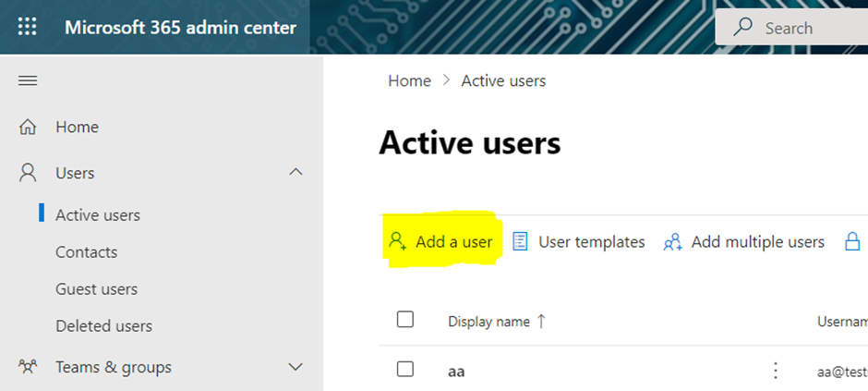Viewport: 868px width, 391px height.
Task: Click the Add multiple users button
Action: pos(744,242)
